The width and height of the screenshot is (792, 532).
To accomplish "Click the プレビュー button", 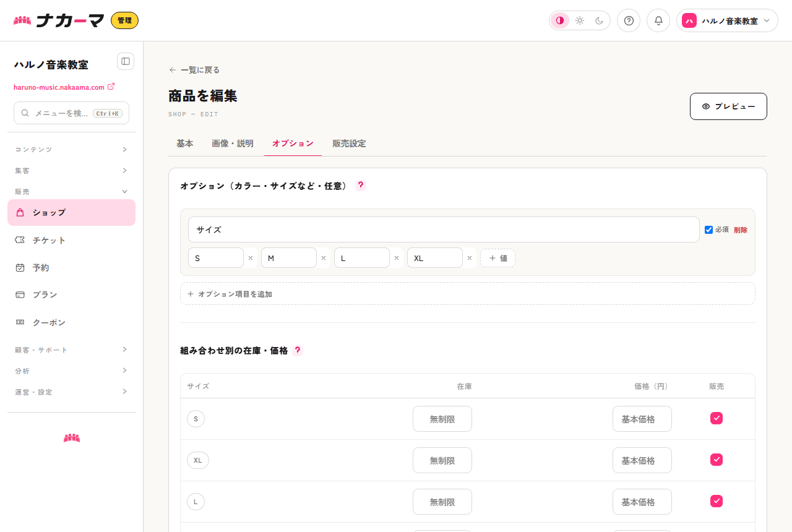I will point(728,106).
